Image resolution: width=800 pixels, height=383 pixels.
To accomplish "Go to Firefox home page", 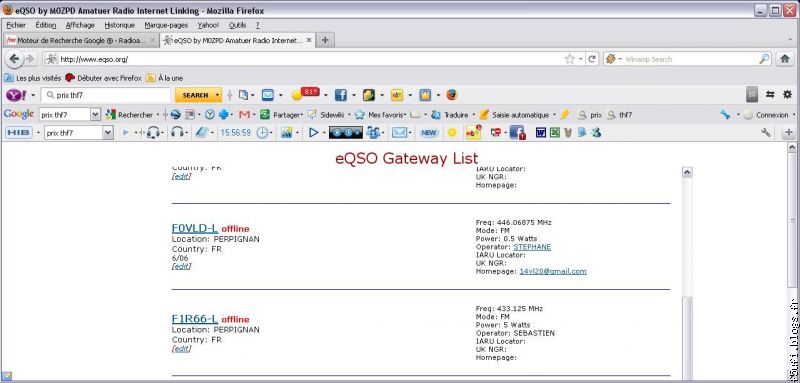I will (785, 59).
